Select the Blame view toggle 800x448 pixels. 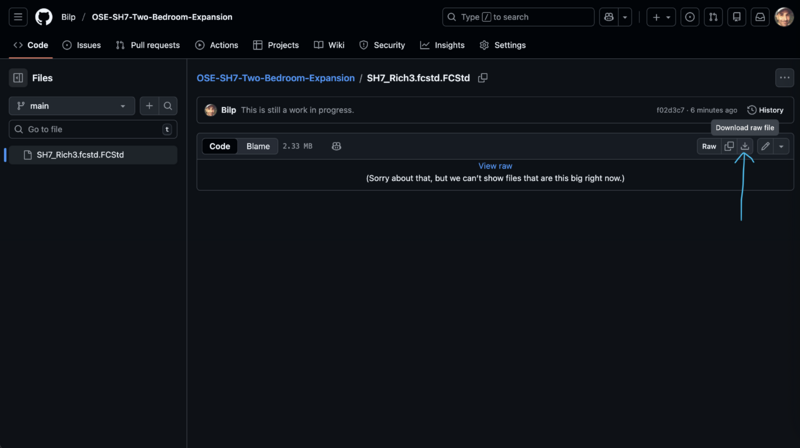(x=258, y=146)
